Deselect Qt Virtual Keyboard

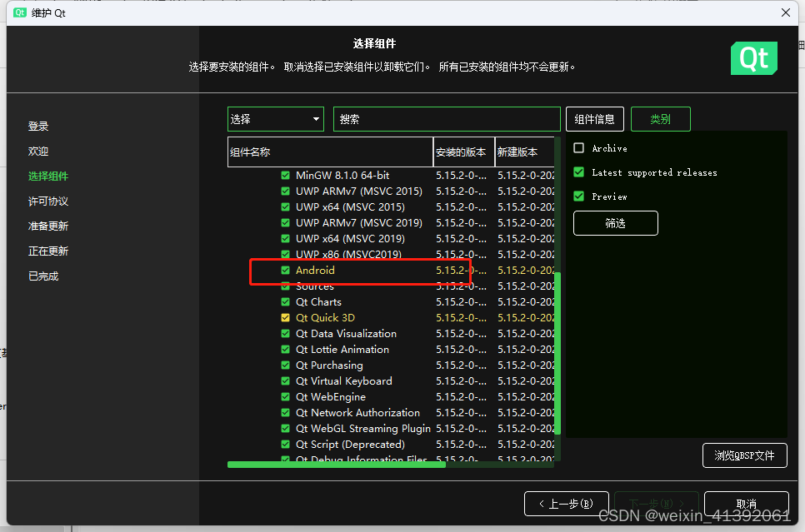[x=284, y=380]
